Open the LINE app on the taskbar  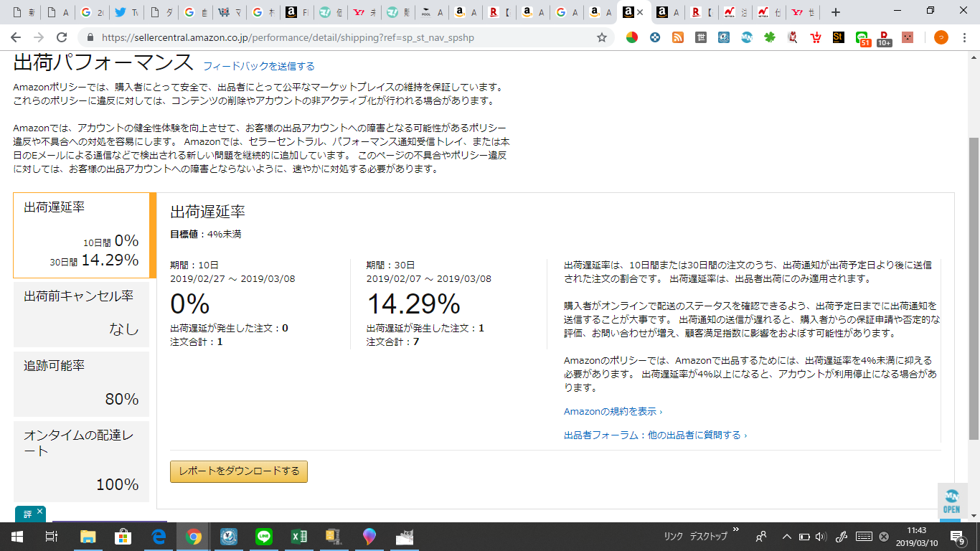pyautogui.click(x=263, y=537)
